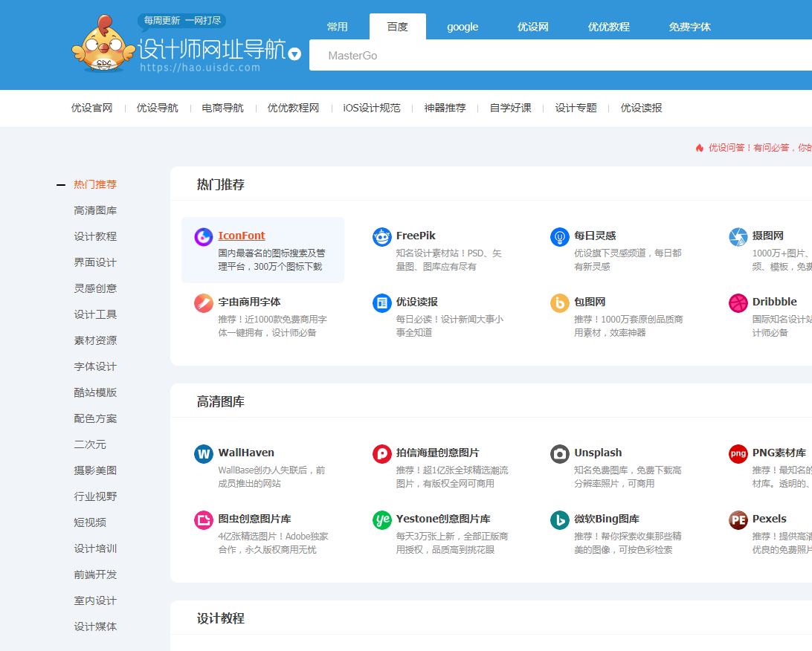Viewport: 812px width, 651px height.
Task: Click the Pexels PE icon
Action: coord(738,520)
